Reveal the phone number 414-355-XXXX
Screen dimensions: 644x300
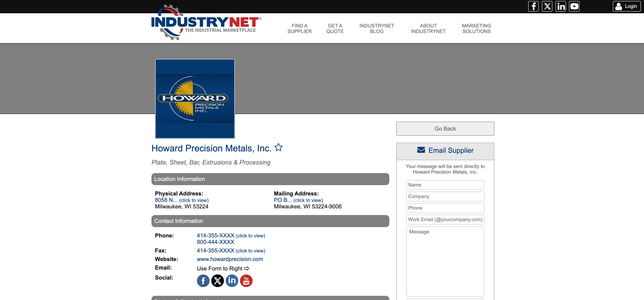point(231,235)
